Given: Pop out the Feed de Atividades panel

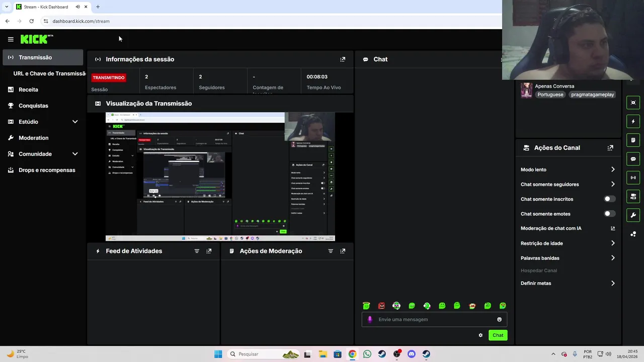Looking at the screenshot, I should click(209, 251).
